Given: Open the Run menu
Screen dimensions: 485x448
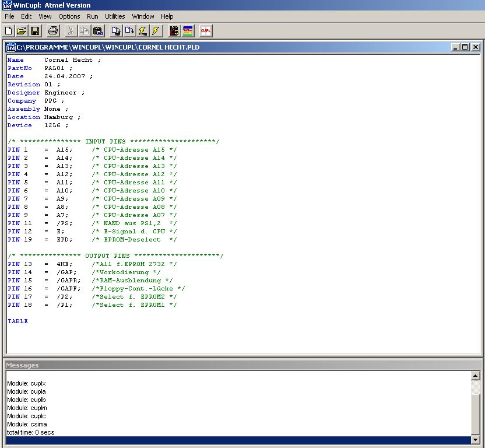Looking at the screenshot, I should 92,16.
